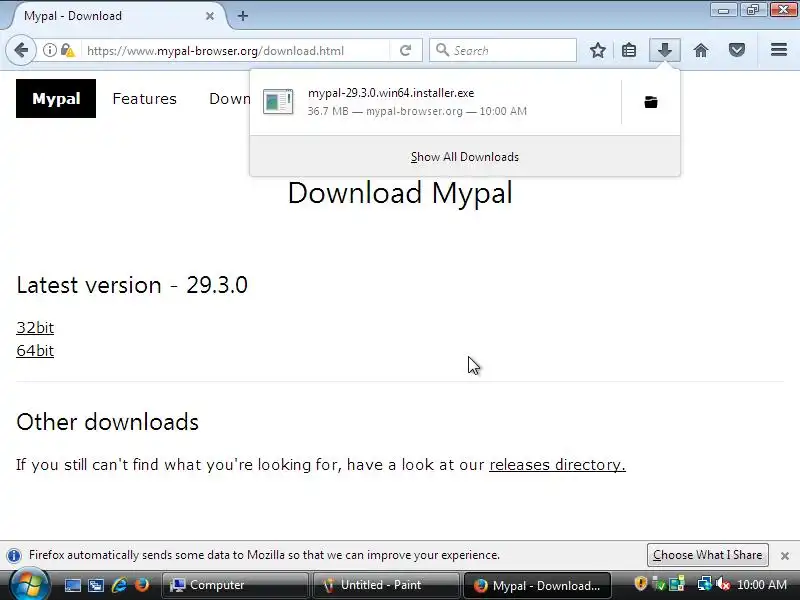
Task: Click the network tray icon
Action: click(x=705, y=584)
